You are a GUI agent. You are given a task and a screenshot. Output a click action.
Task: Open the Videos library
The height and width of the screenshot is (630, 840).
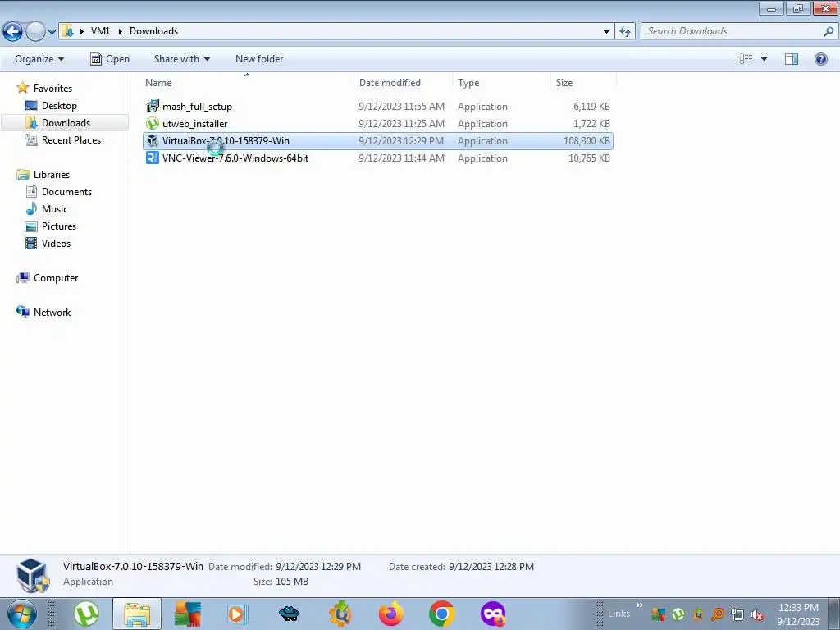click(56, 243)
